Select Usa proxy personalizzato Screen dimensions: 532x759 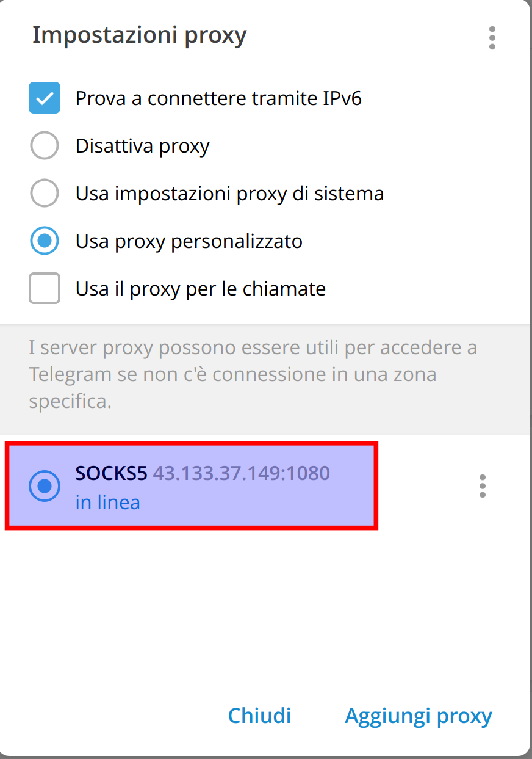(45, 241)
